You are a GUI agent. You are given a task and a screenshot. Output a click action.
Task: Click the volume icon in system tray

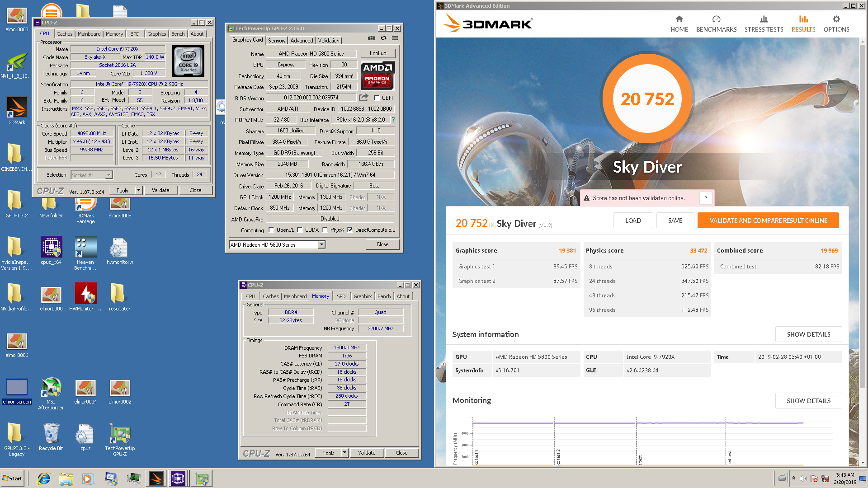[803, 479]
